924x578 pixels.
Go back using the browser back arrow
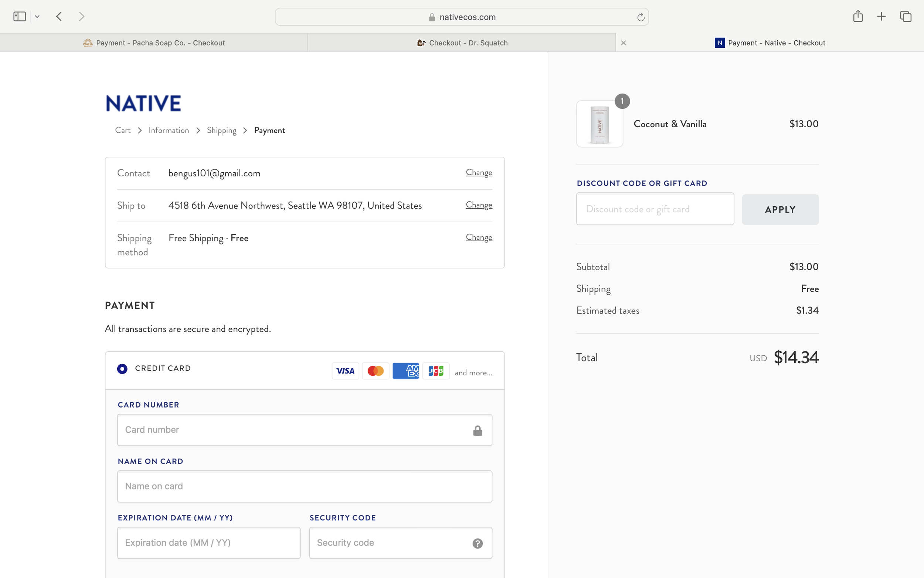59,16
